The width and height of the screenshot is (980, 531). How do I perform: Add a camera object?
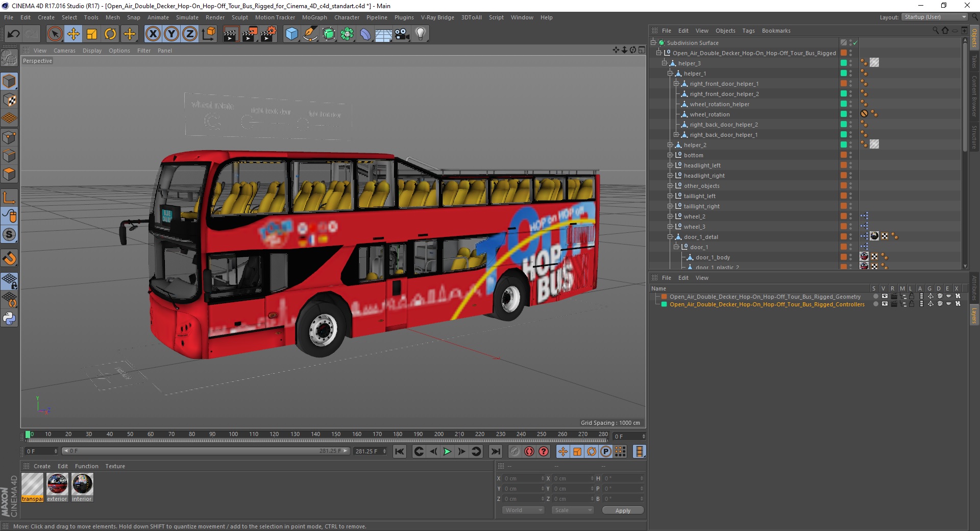coord(402,34)
